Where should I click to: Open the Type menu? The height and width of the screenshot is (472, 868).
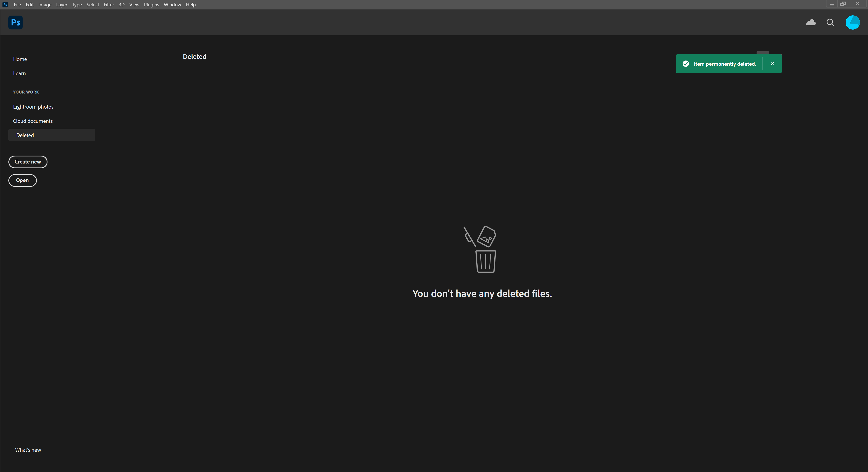pos(77,5)
